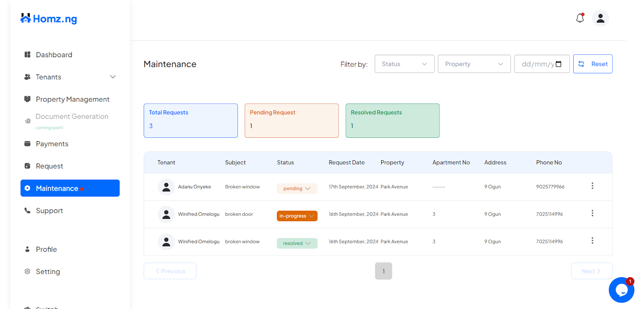Open the Setting page
Viewport: 644px width, 309px height.
48,272
